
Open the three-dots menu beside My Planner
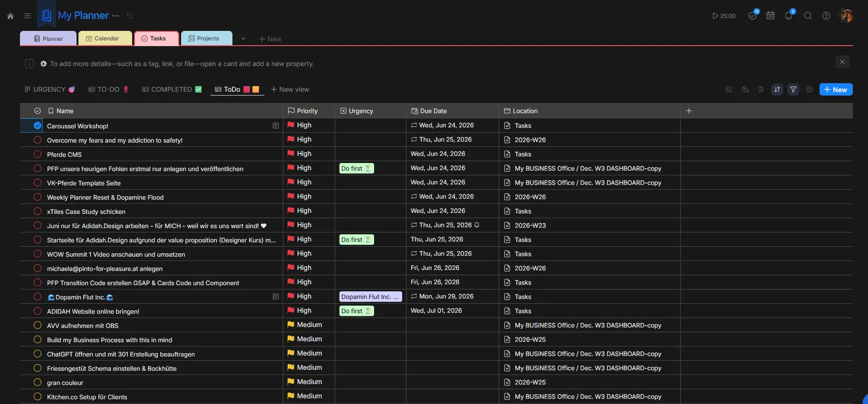tap(116, 16)
